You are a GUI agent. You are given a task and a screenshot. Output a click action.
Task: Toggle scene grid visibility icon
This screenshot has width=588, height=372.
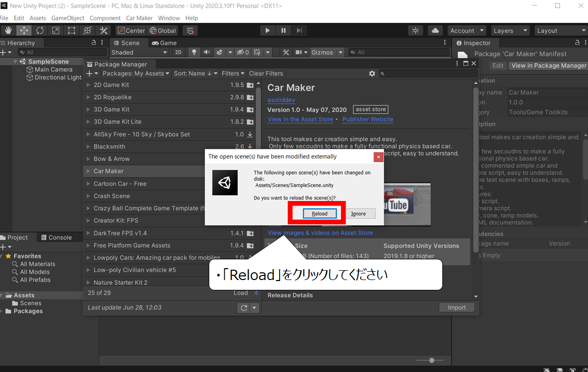(x=257, y=52)
